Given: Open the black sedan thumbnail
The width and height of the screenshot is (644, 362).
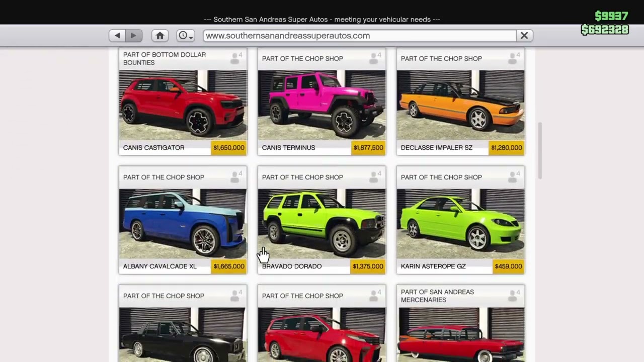Looking at the screenshot, I should [x=183, y=335].
